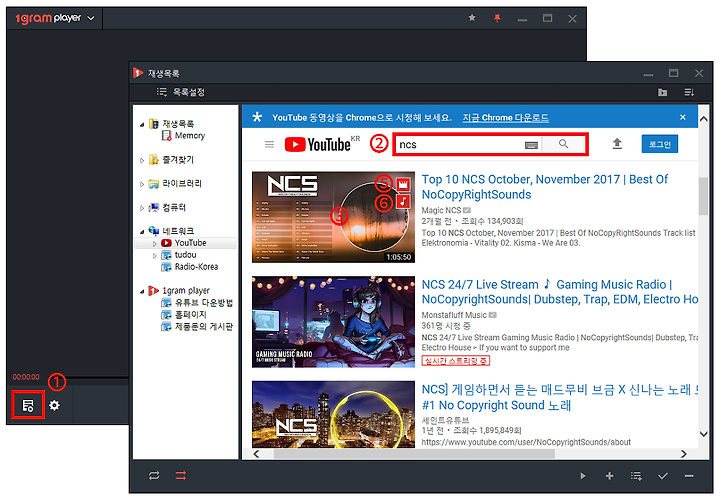Open settings gear in 1gram player

pos(54,405)
